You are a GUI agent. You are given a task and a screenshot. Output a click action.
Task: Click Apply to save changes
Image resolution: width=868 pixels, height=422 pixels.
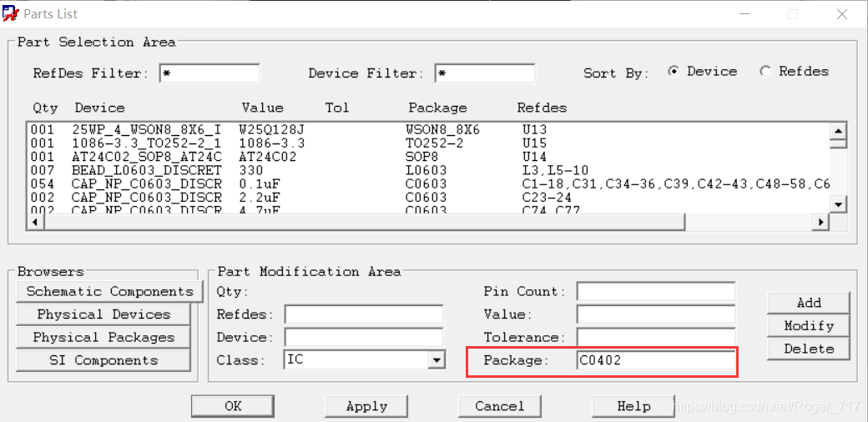[366, 406]
